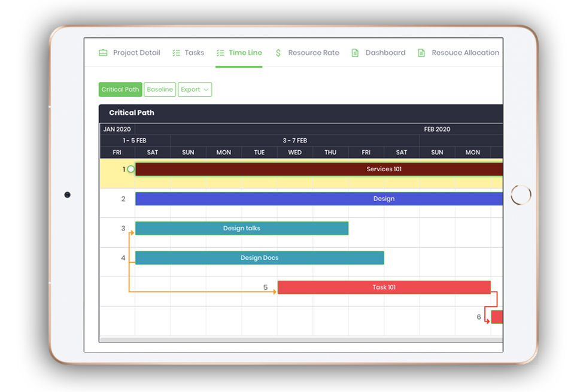This screenshot has height=392, width=580.
Task: Toggle the Critical Path view button
Action: coord(120,90)
